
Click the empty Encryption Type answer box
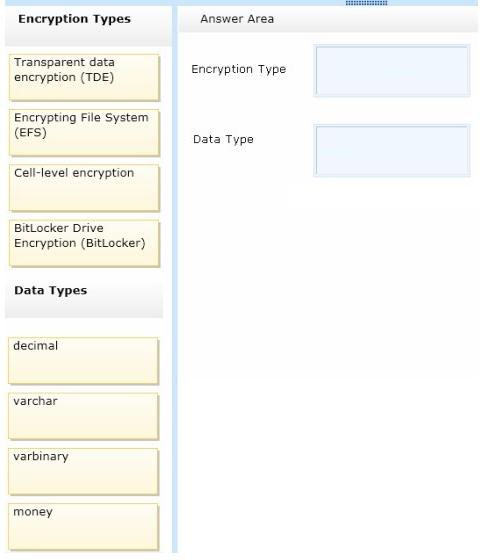pos(392,71)
